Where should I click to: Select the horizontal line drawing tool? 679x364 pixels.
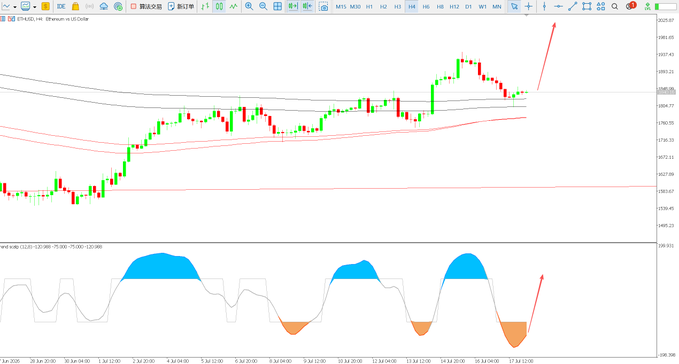tap(559, 6)
